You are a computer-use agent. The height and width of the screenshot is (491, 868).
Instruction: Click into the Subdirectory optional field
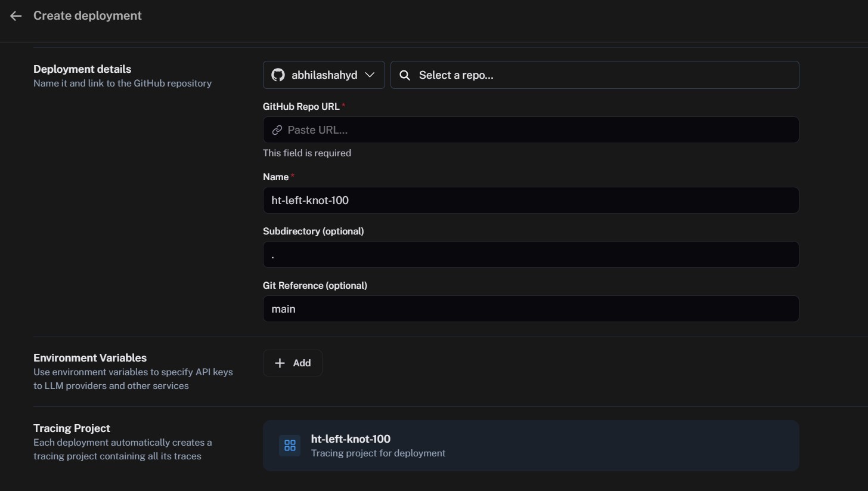pyautogui.click(x=531, y=255)
